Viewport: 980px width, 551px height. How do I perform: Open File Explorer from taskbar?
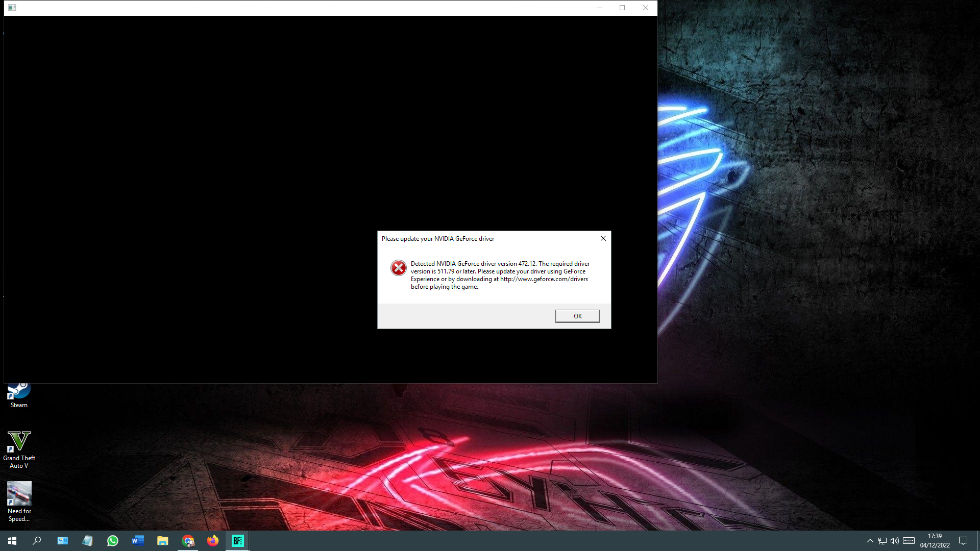(162, 541)
